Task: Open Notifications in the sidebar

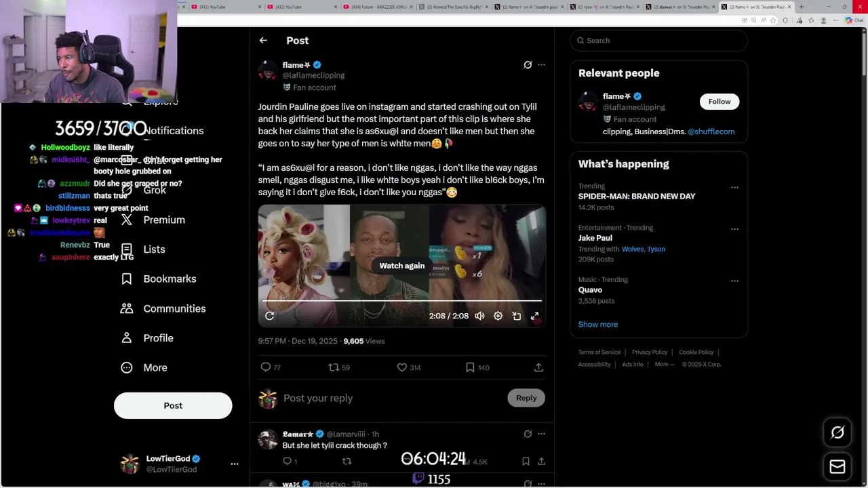Action: coord(174,131)
